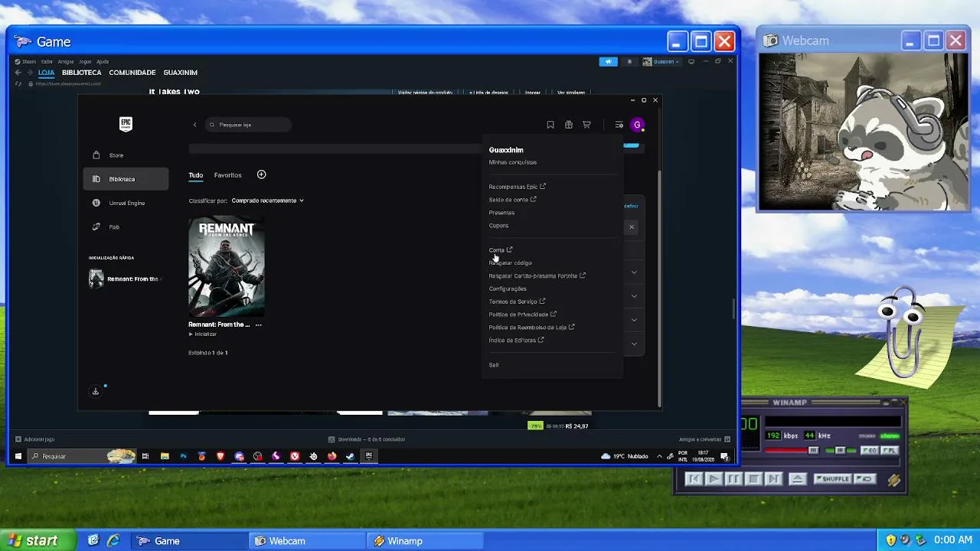Show hidden tray icons chevron
This screenshot has width=980, height=551.
coord(659,456)
